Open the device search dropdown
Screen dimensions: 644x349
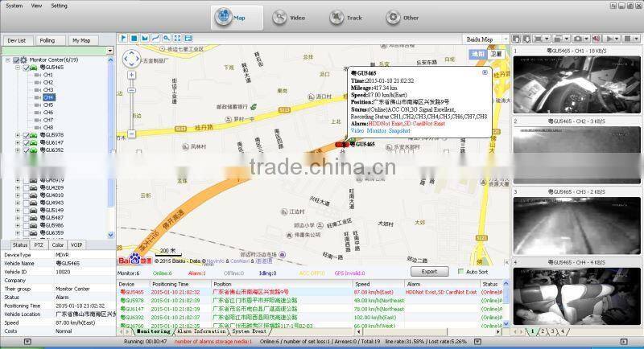[x=109, y=51]
